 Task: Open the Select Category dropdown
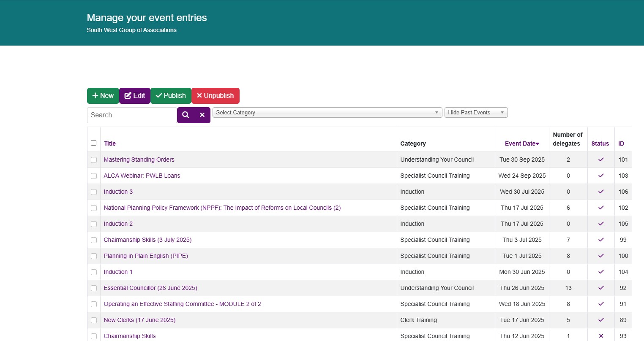(x=327, y=113)
